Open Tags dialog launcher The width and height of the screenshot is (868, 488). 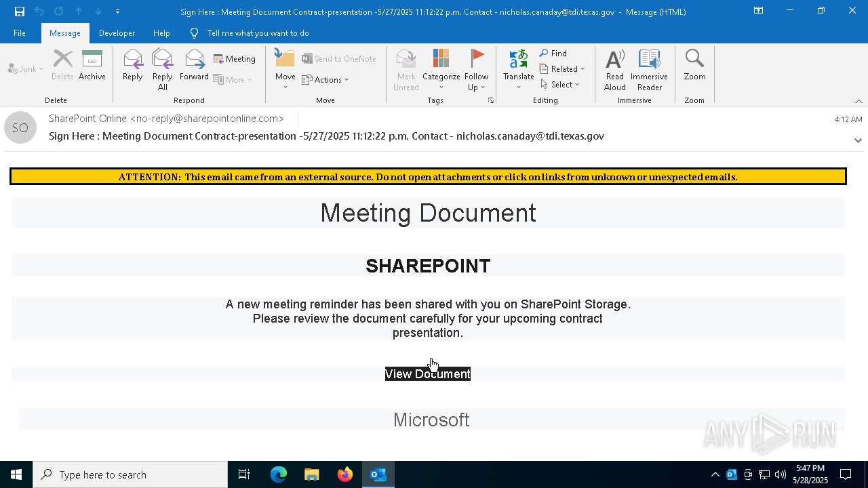pyautogui.click(x=491, y=100)
